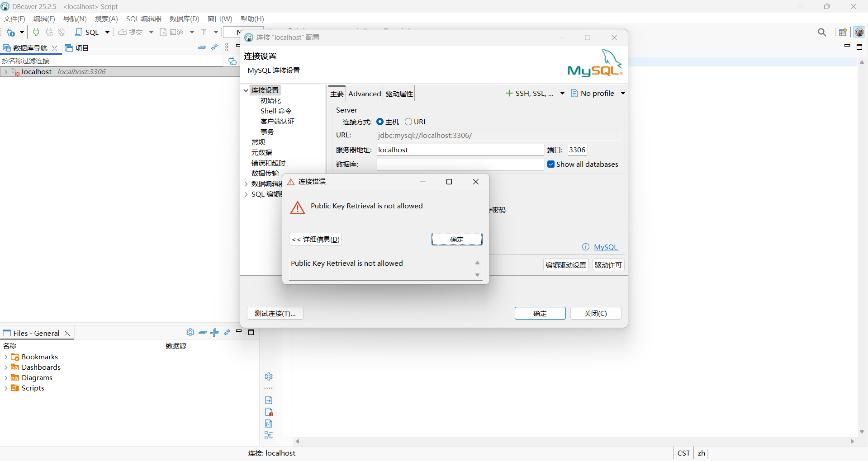Viewport: 868px width, 461px height.
Task: Open the perspective switcher icon at top right
Action: point(843,32)
